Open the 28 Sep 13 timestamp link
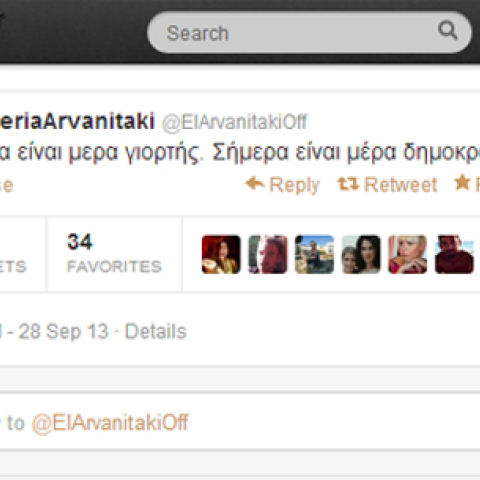Viewport: 480px width, 480px height. point(63,332)
